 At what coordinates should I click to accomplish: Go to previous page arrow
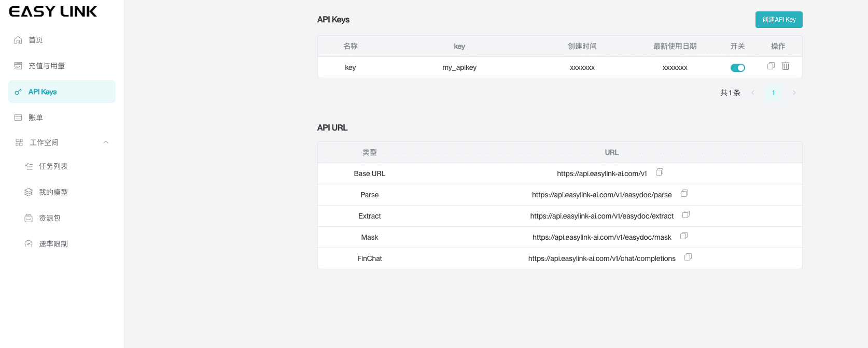pos(753,93)
